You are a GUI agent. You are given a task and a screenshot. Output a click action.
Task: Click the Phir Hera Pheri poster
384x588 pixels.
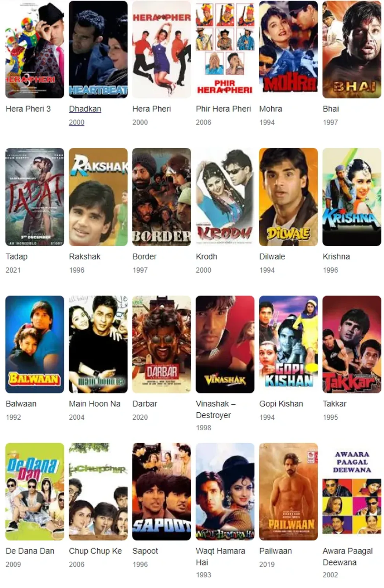click(x=225, y=49)
